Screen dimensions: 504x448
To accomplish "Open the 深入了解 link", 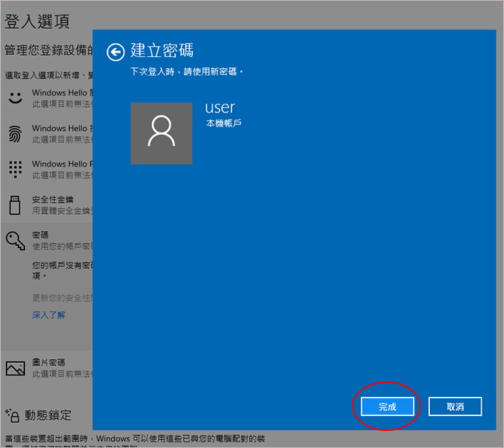I will (48, 315).
